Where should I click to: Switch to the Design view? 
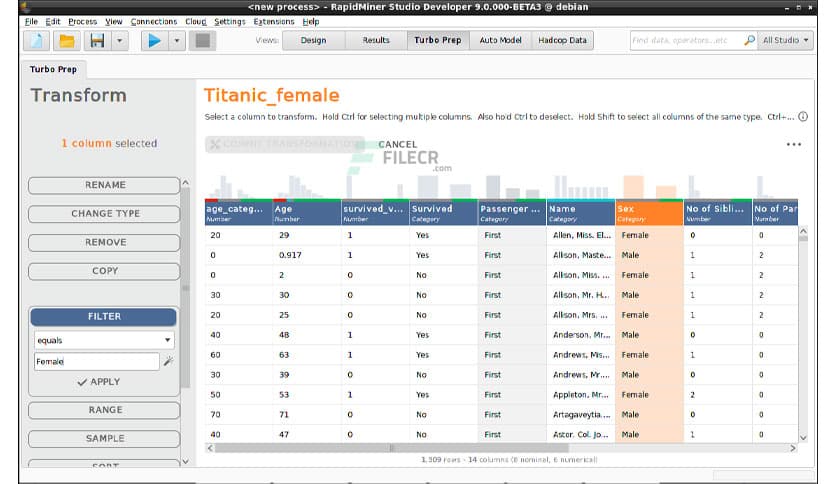click(314, 41)
